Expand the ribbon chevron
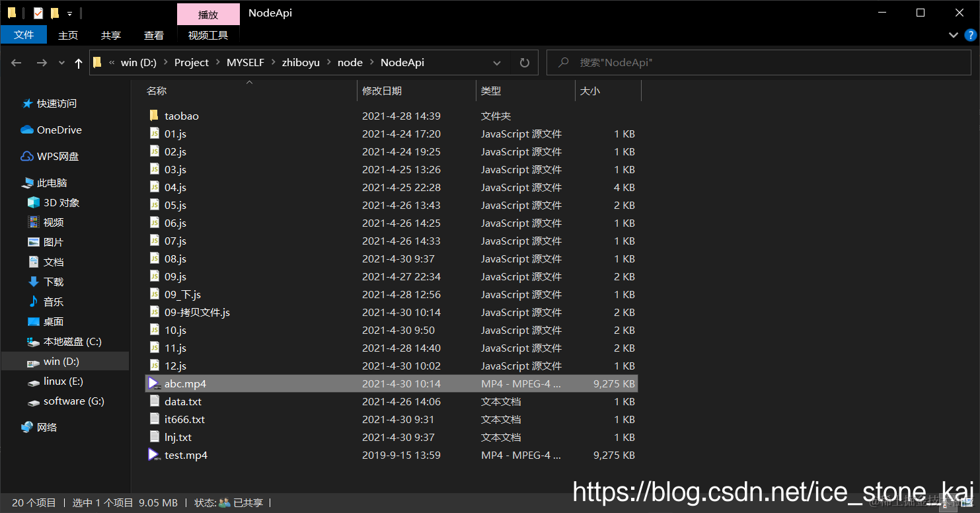The image size is (980, 513). (x=954, y=35)
